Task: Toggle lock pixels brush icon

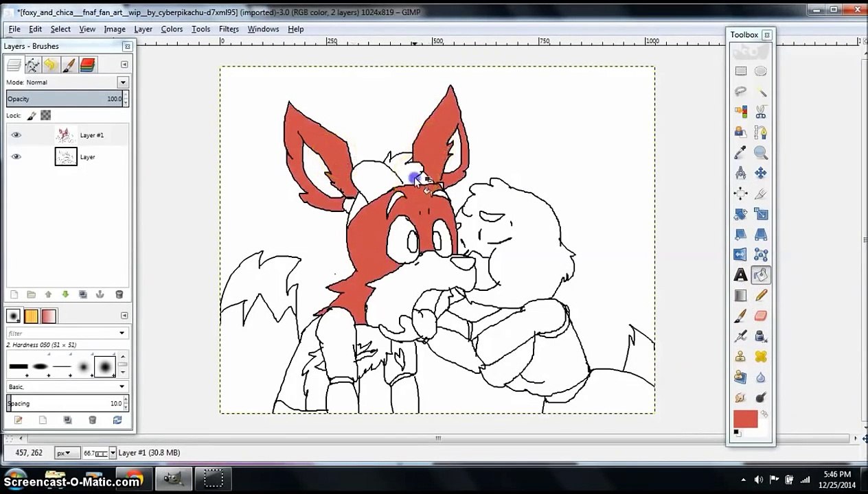Action: pos(32,116)
